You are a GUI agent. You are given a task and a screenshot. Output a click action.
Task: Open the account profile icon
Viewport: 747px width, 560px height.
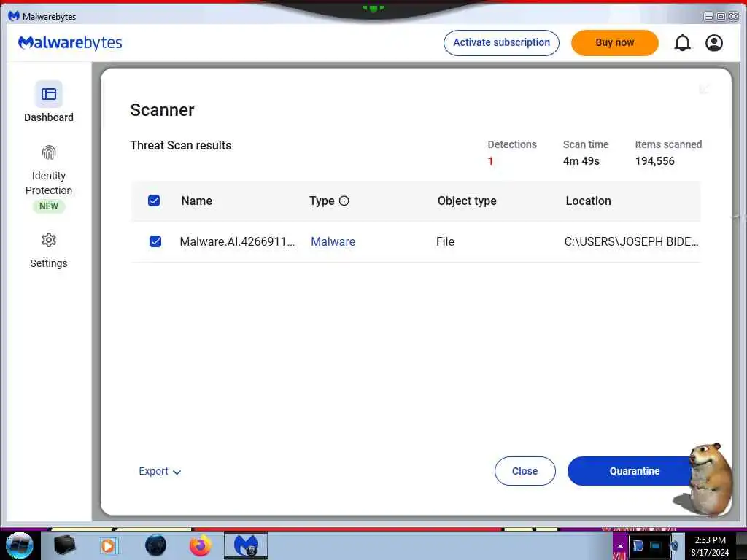click(x=713, y=43)
